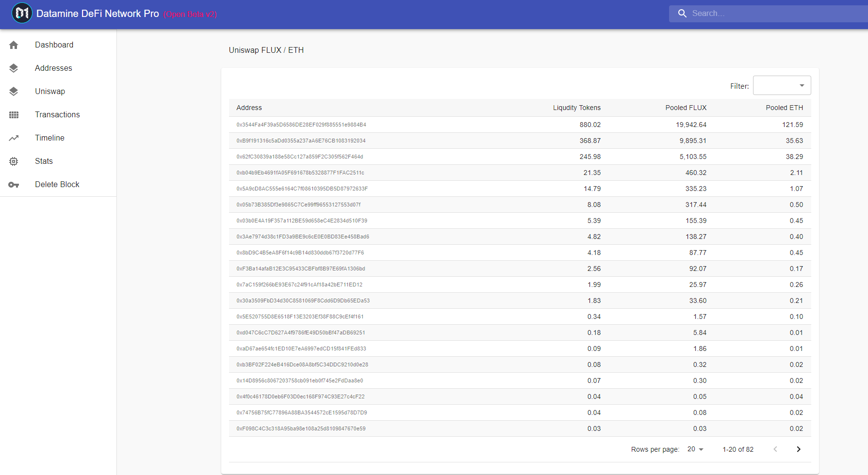Click the previous page arrow

coord(775,449)
